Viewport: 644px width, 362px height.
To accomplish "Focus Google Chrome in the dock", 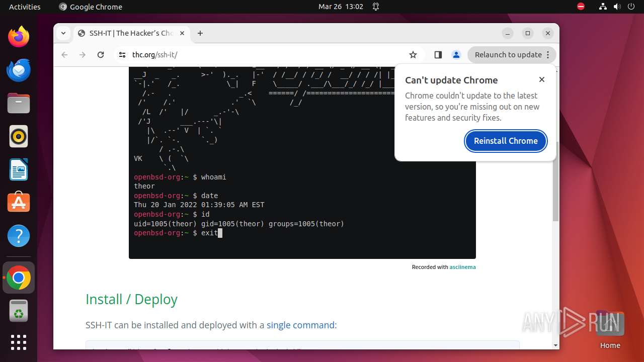I will pyautogui.click(x=19, y=278).
